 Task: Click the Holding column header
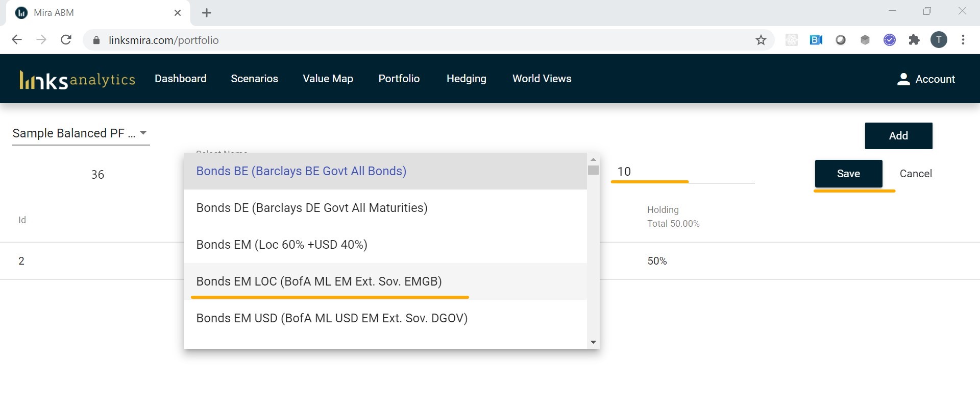pyautogui.click(x=663, y=210)
